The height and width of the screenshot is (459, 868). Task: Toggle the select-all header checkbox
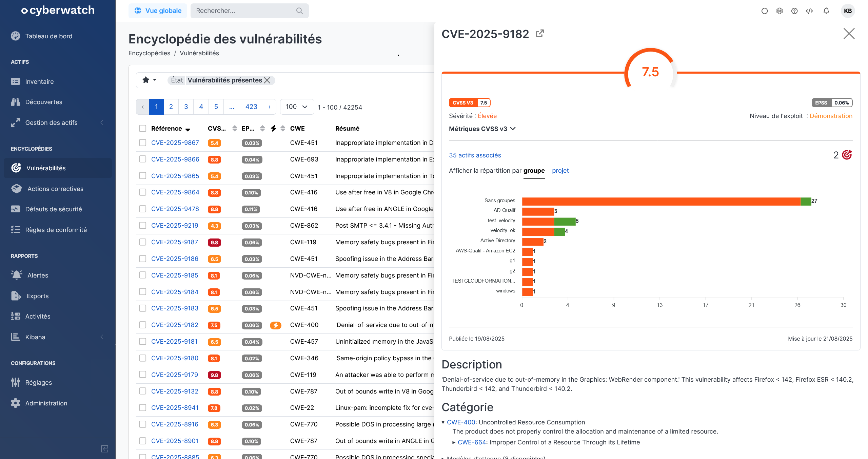(x=143, y=129)
